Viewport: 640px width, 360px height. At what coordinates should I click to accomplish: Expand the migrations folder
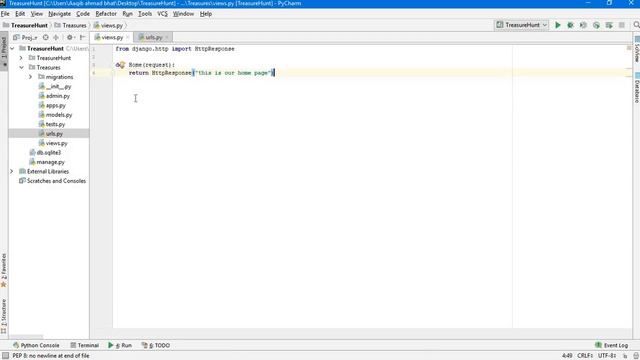pos(31,77)
